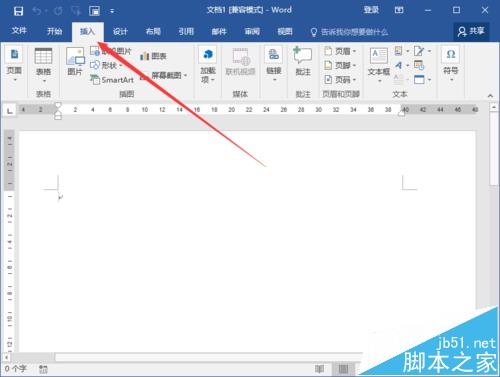Undo the last action
The height and width of the screenshot is (377, 500).
37,11
